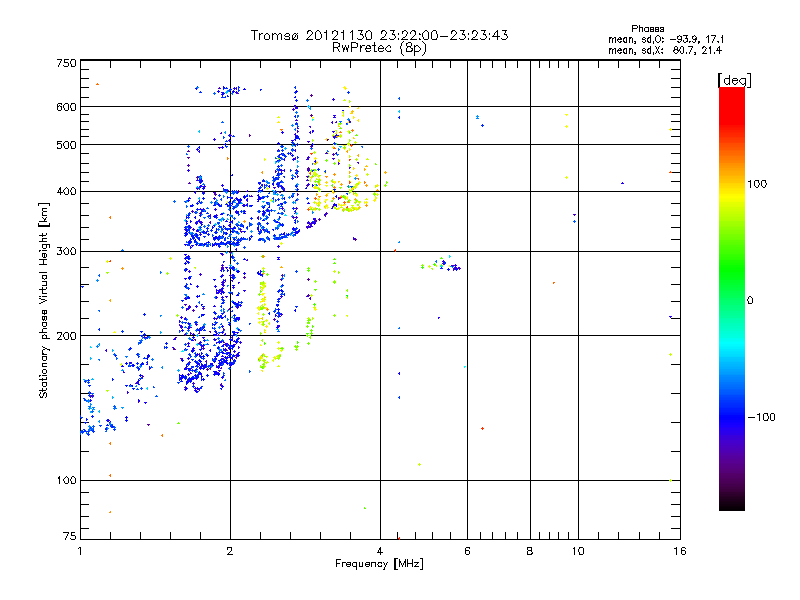Click the x-axis tick label '16'
800x600 pixels.
click(680, 551)
